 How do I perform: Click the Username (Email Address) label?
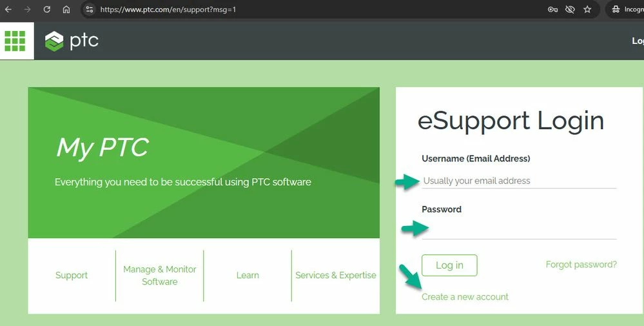point(476,158)
